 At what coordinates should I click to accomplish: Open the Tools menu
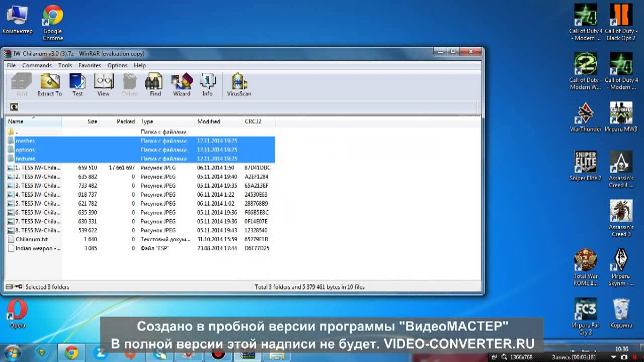click(65, 65)
